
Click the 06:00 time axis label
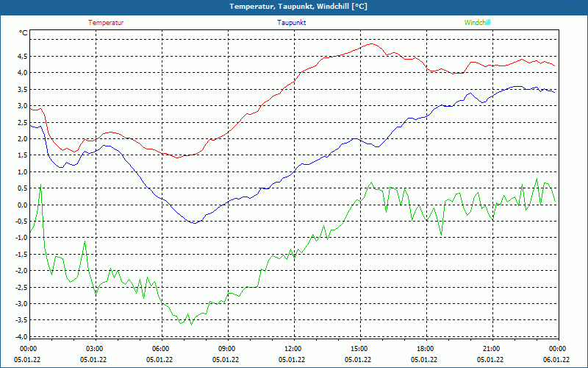(x=160, y=349)
